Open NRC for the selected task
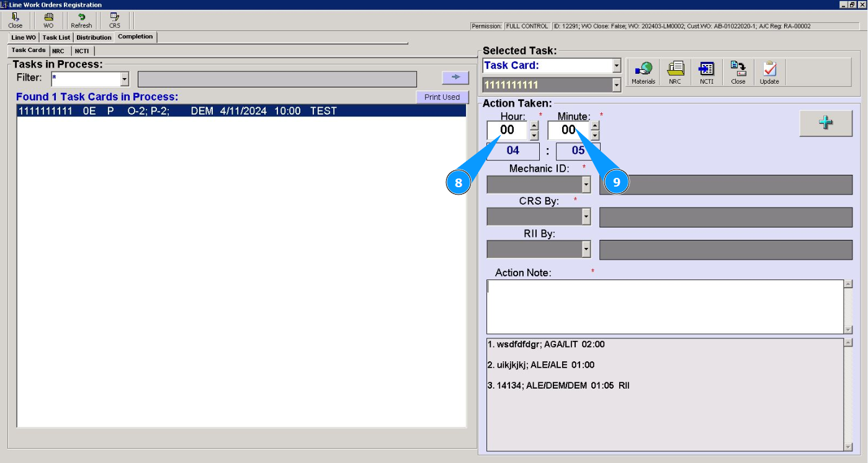Screen dimensions: 868x463 coord(675,73)
